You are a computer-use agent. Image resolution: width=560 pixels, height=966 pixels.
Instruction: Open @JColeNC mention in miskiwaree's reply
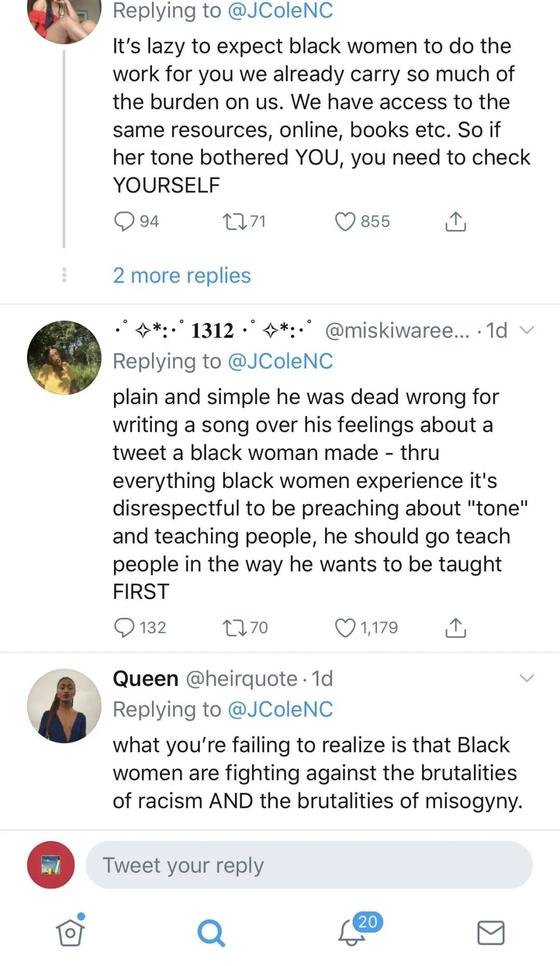tap(280, 361)
